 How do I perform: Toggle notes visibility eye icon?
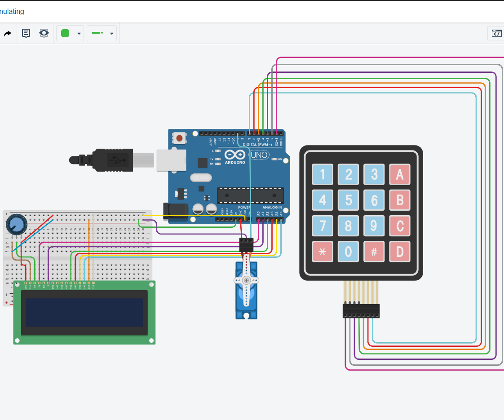pyautogui.click(x=44, y=33)
